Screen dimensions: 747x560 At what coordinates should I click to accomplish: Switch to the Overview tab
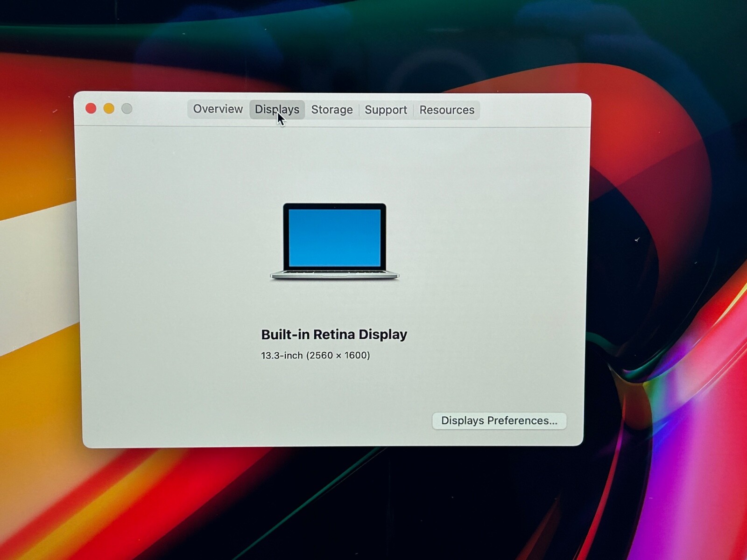(218, 109)
